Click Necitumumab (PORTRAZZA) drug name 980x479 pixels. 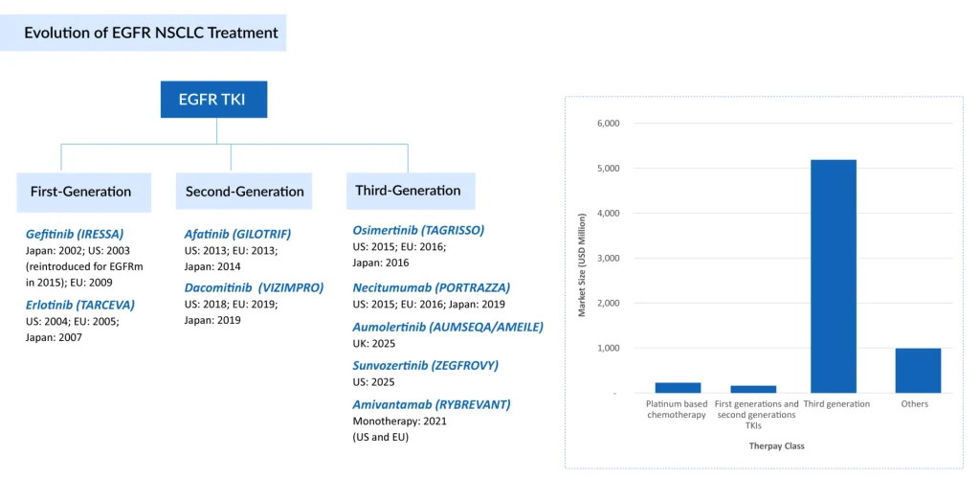432,288
